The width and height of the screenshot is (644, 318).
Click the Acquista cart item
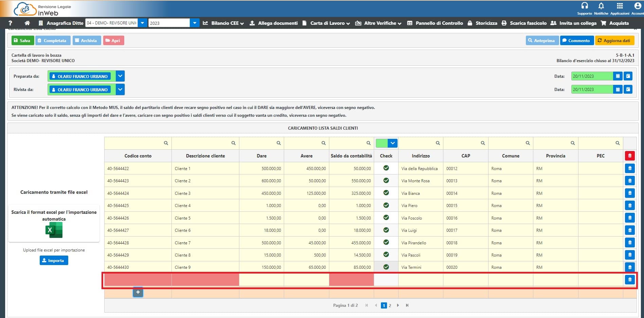click(x=615, y=23)
